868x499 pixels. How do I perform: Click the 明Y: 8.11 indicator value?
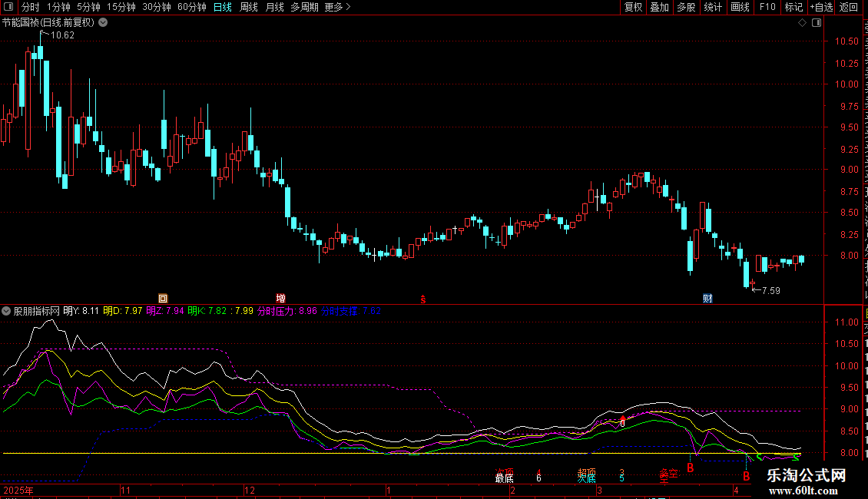point(81,311)
